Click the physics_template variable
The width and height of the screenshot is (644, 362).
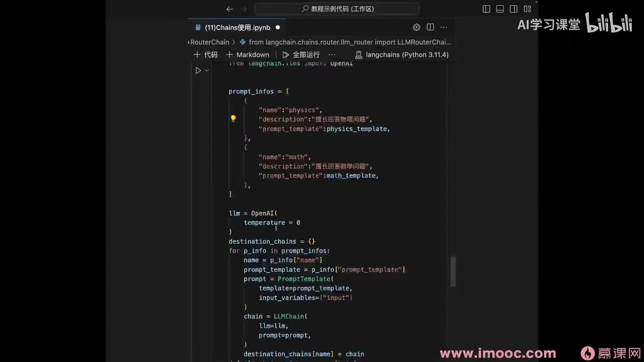click(357, 129)
